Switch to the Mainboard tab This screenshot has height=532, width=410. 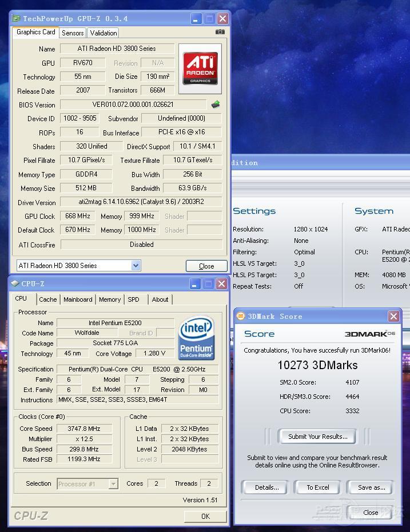coord(78,299)
